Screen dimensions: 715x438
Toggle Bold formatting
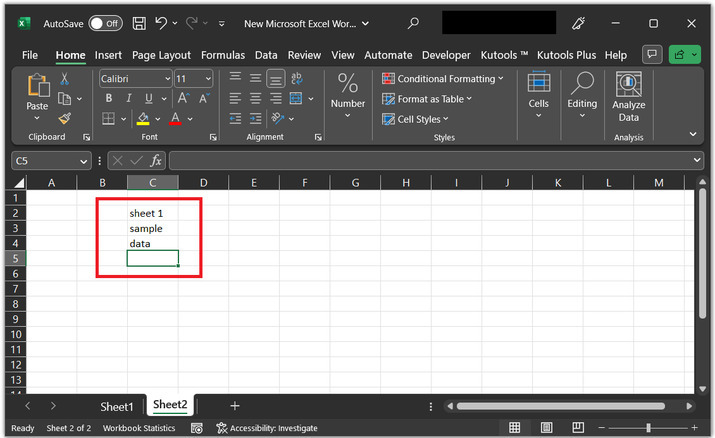point(107,98)
